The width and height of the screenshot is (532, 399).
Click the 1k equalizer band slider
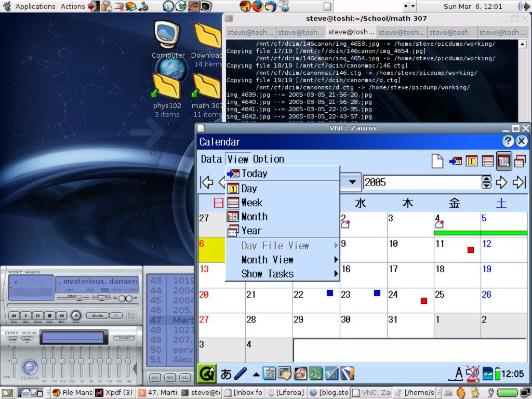(x=81, y=362)
